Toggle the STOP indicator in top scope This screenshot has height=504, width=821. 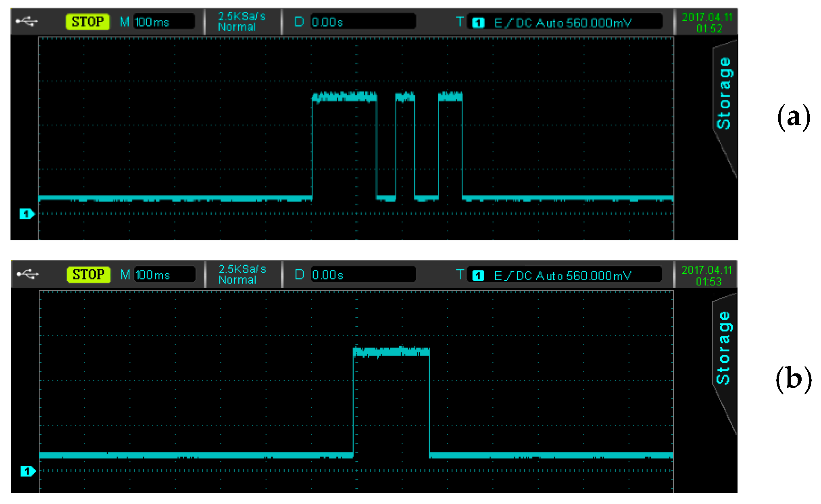click(x=88, y=22)
